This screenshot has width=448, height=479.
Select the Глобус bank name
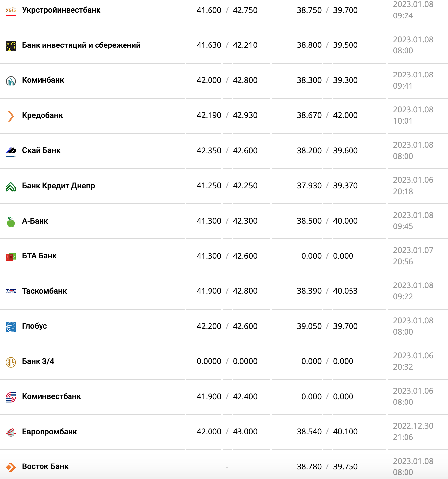click(35, 326)
